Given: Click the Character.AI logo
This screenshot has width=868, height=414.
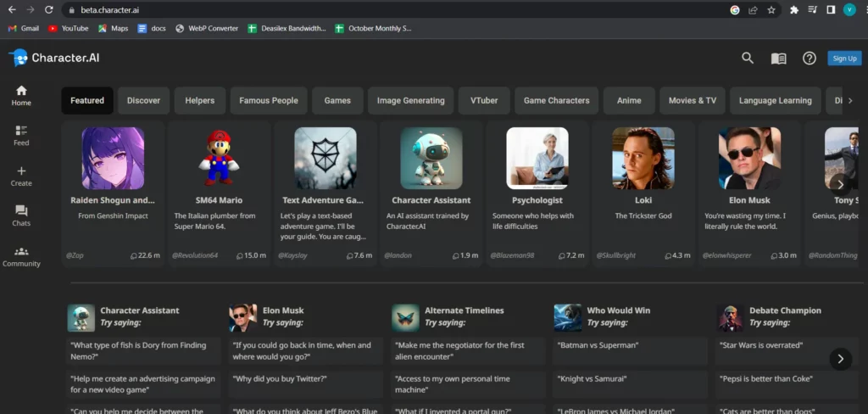Looking at the screenshot, I should (x=53, y=58).
